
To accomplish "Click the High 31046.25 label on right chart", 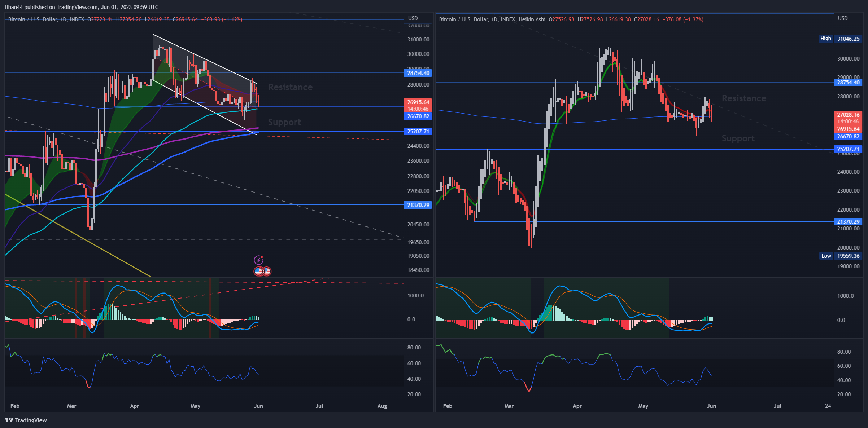I will (840, 39).
